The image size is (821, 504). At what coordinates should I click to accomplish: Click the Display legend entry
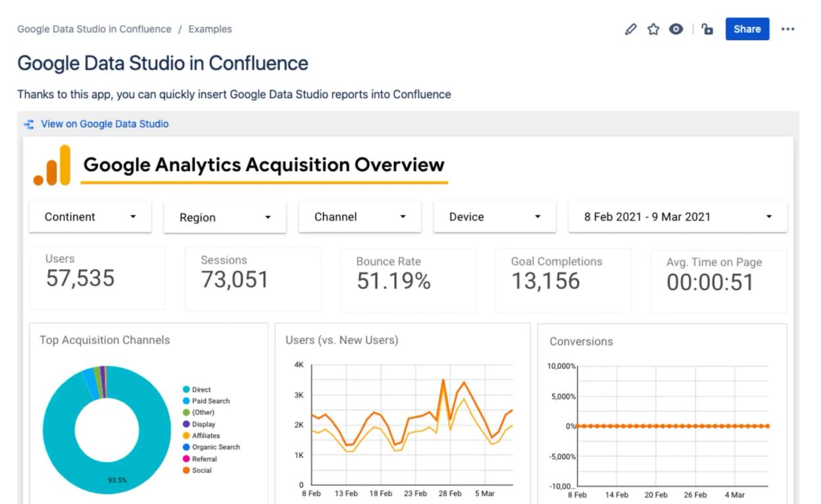[x=199, y=424]
